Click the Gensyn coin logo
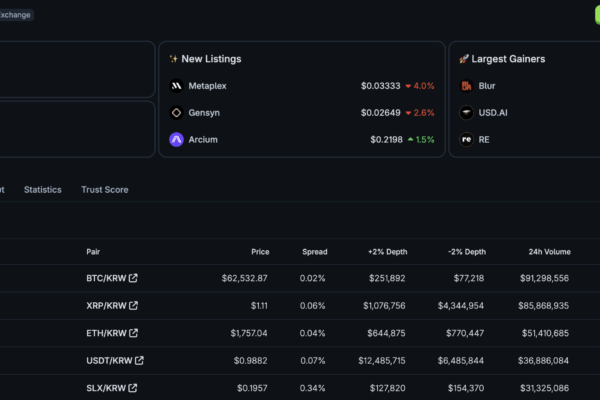600x400 pixels. (x=176, y=113)
